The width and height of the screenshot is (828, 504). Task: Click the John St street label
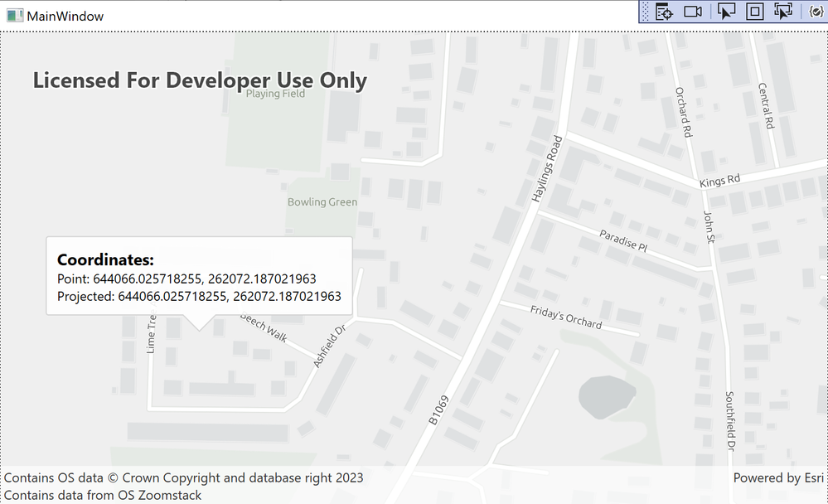pos(709,227)
